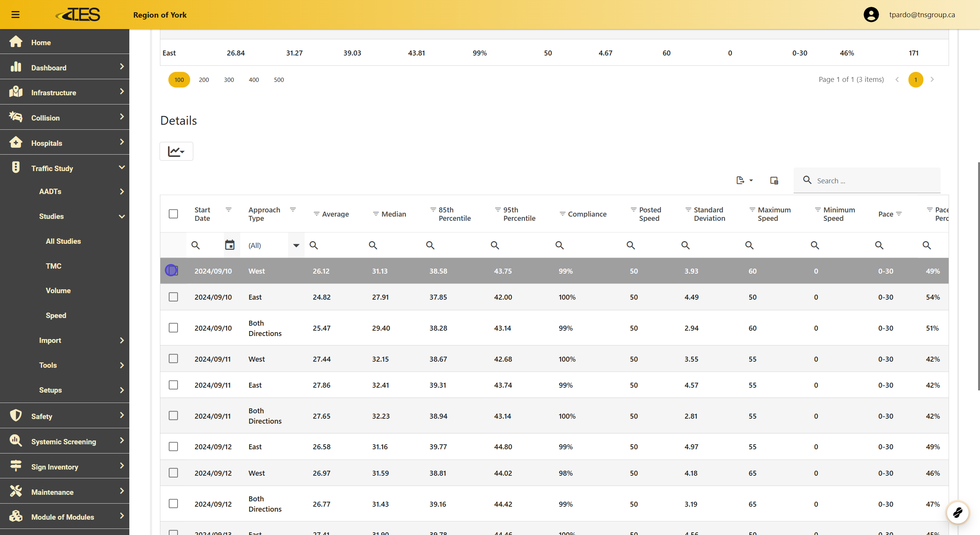Image resolution: width=980 pixels, height=535 pixels.
Task: Go to All Studies in sidebar
Action: pyautogui.click(x=63, y=241)
